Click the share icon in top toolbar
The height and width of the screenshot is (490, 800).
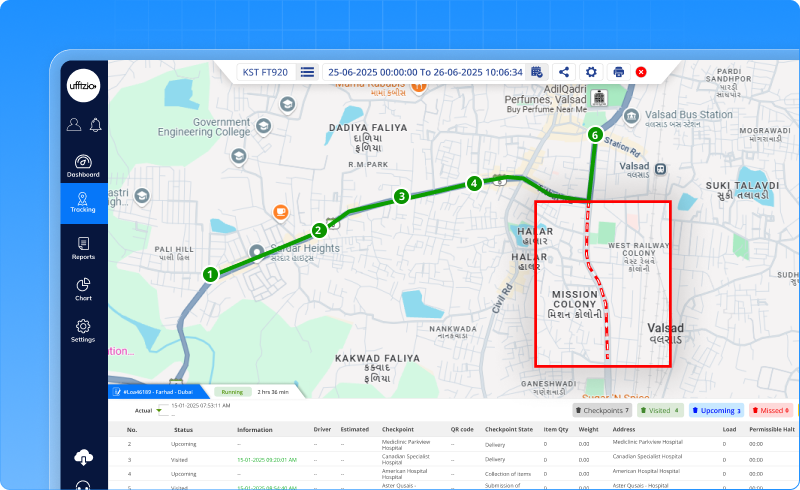tap(564, 72)
